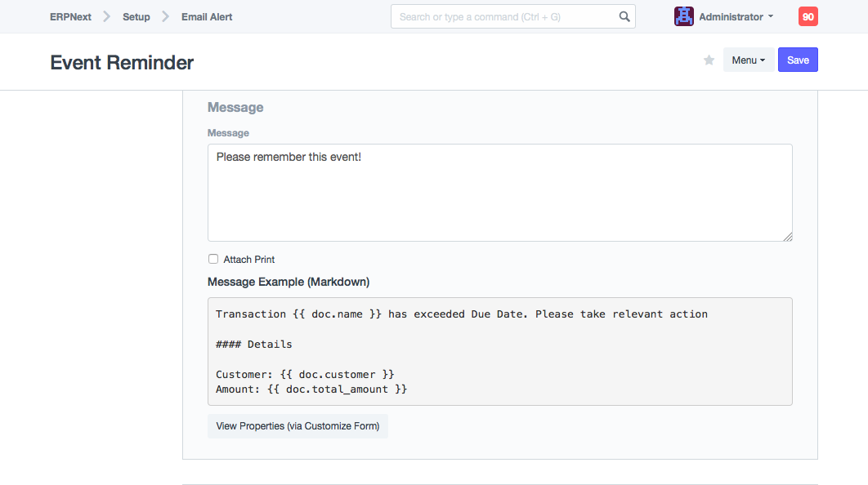This screenshot has width=868, height=485.
Task: Enable the Attach Print checkbox
Action: pos(213,259)
